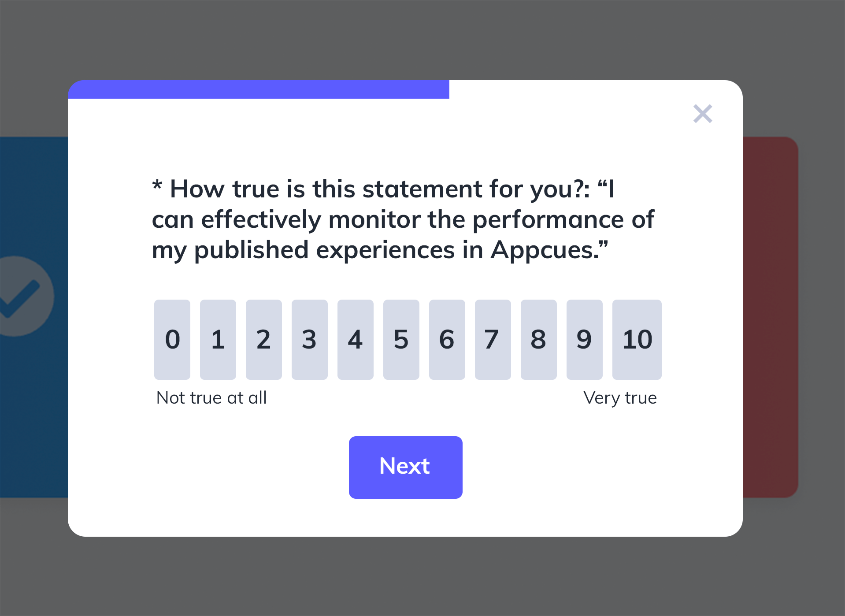This screenshot has height=616, width=845.
Task: Pick rating 2 on the scale
Action: click(264, 339)
